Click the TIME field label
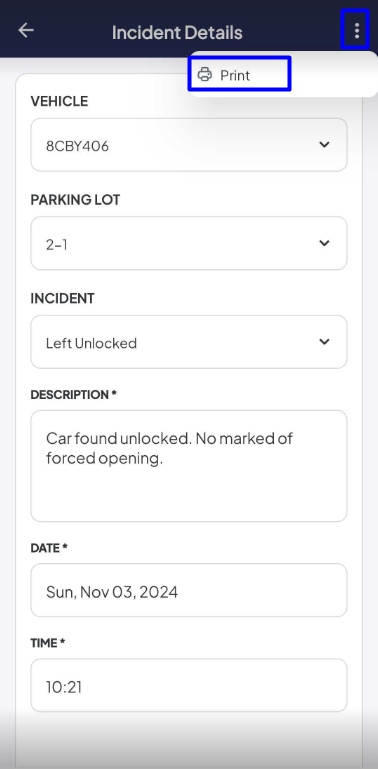Viewport: 378px width, 769px height. click(x=49, y=642)
